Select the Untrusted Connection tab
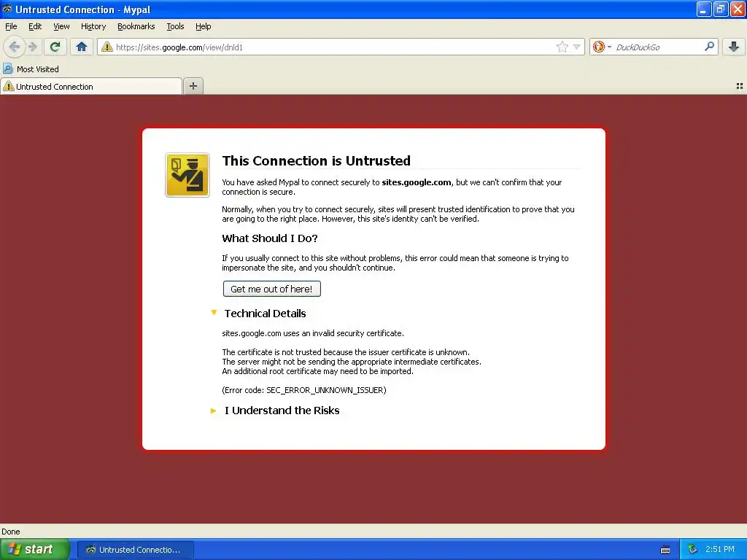Image resolution: width=747 pixels, height=560 pixels. 91,86
